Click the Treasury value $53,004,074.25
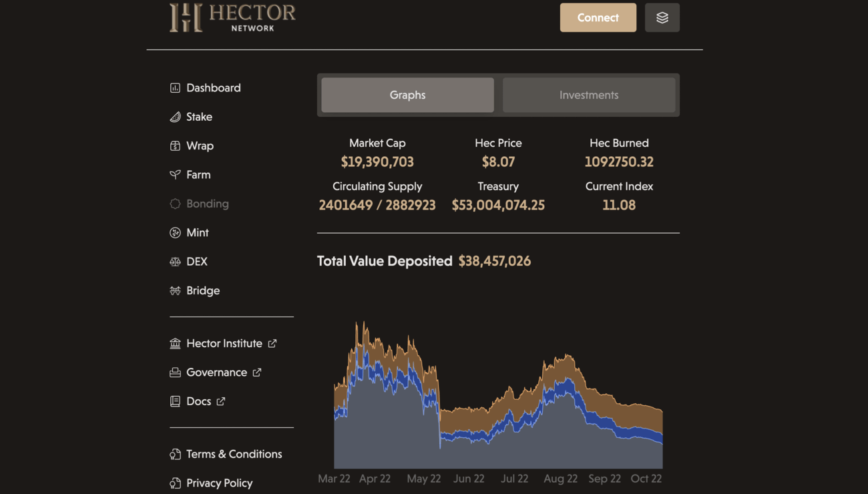868x494 pixels. 498,205
